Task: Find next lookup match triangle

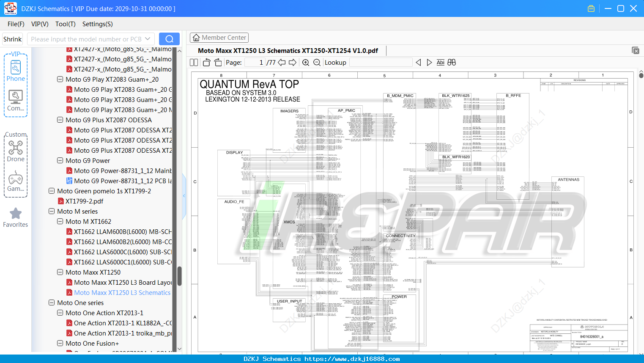Action: point(429,62)
